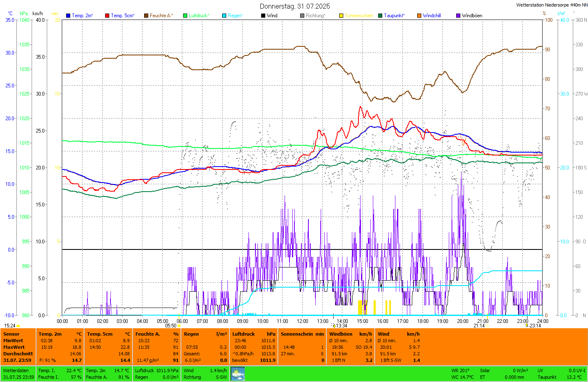588x382 pixels.
Task: Click the brown Feuchte A. legend square
Action: click(146, 16)
